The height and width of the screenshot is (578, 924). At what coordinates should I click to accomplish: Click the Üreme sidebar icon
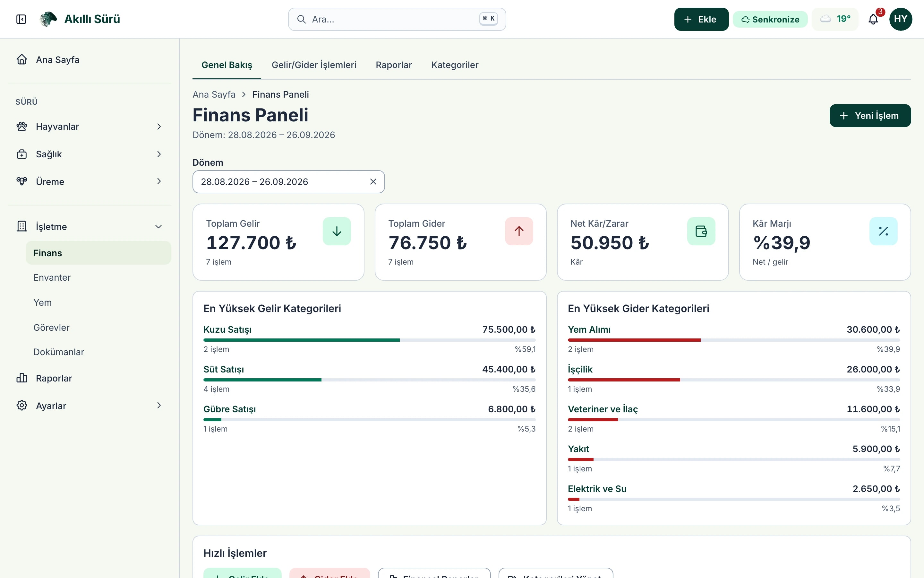[x=22, y=181]
